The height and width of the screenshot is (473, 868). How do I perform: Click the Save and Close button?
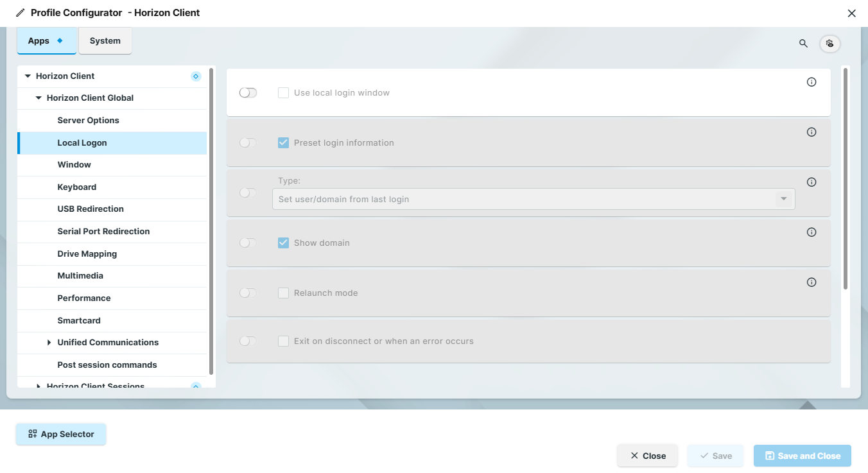pyautogui.click(x=802, y=456)
